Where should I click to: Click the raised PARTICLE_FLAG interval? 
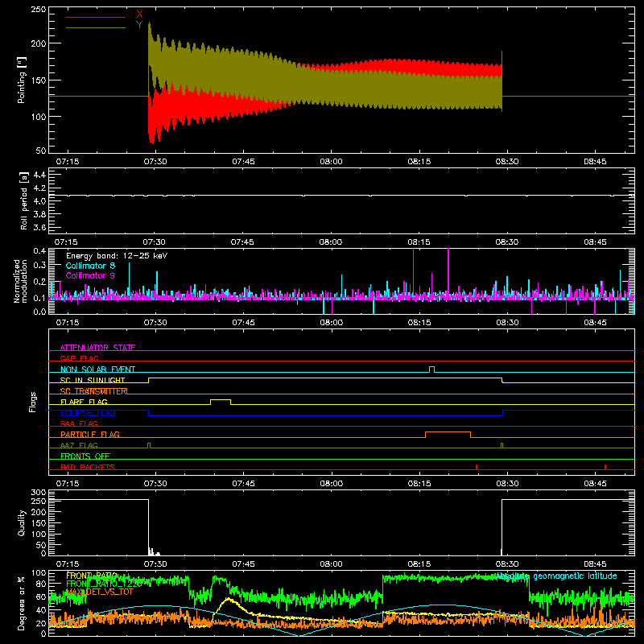pyautogui.click(x=448, y=432)
